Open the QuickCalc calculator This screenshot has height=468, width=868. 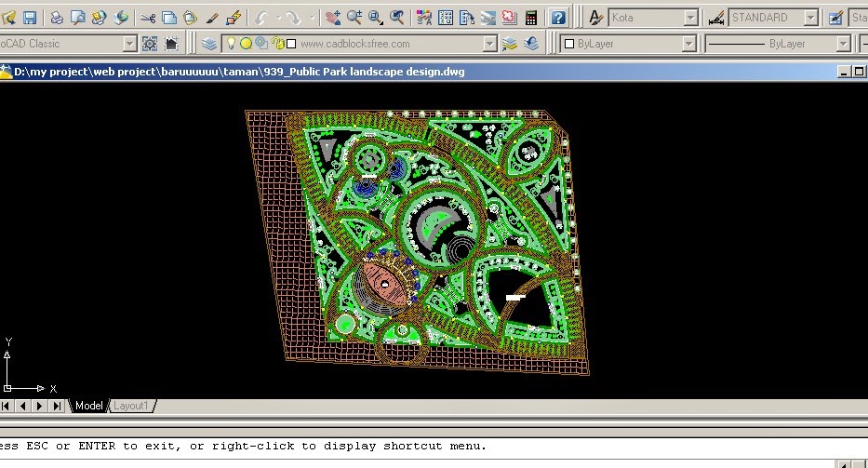pos(531,18)
